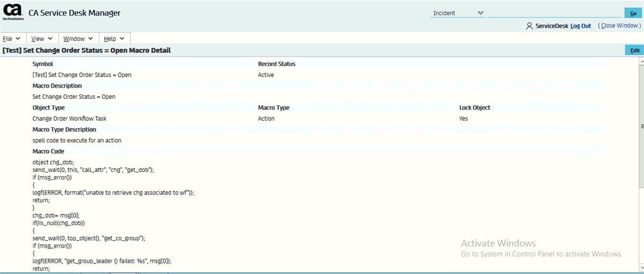Click the ServiceDesk username text
This screenshot has height=274, width=644.
[x=552, y=26]
